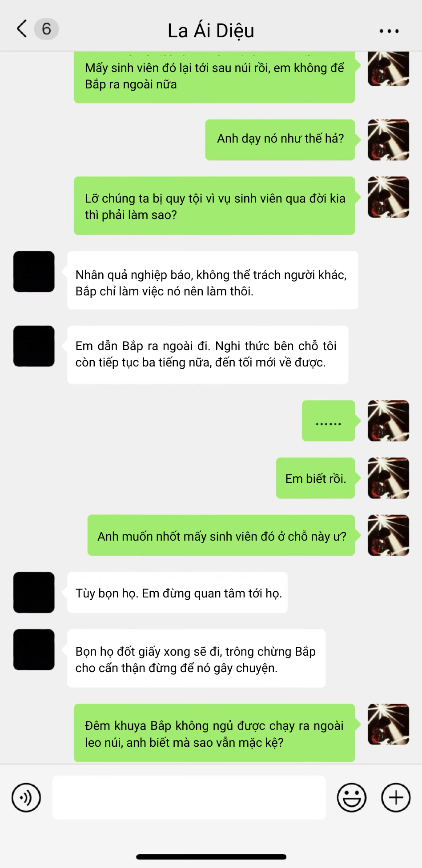The height and width of the screenshot is (868, 422).
Task: Open the plus attachments panel
Action: click(x=396, y=797)
